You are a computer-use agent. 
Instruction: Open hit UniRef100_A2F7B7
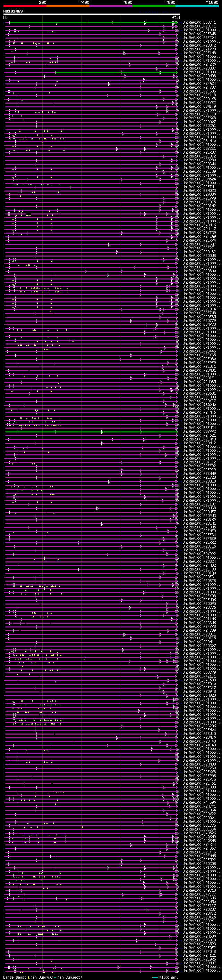[x=199, y=88]
